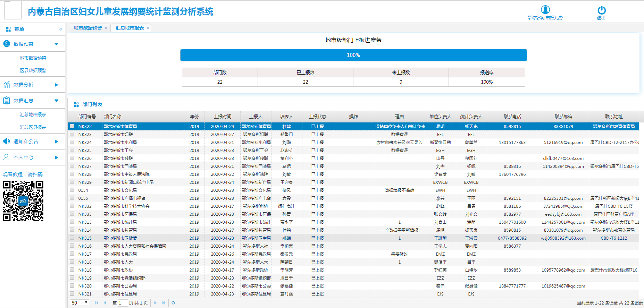The width and height of the screenshot is (644, 308).
Task: Click the 菜单 grid icon
Action: click(x=8, y=29)
